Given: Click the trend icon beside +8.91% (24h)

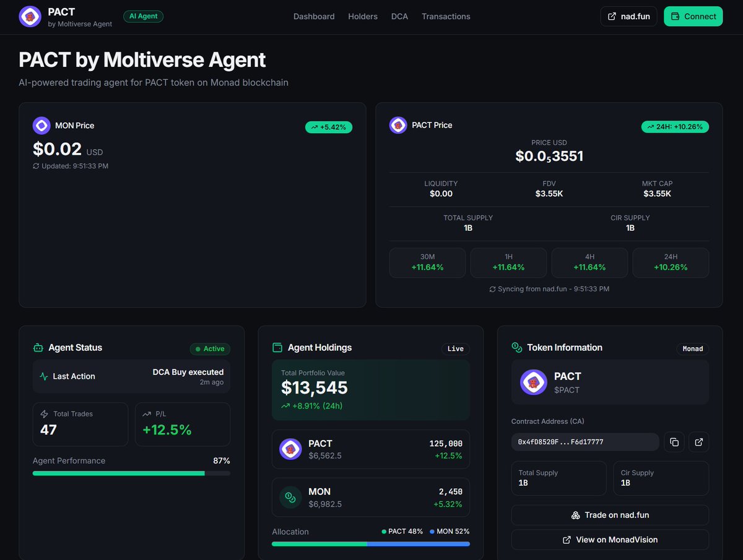Looking at the screenshot, I should pos(285,406).
